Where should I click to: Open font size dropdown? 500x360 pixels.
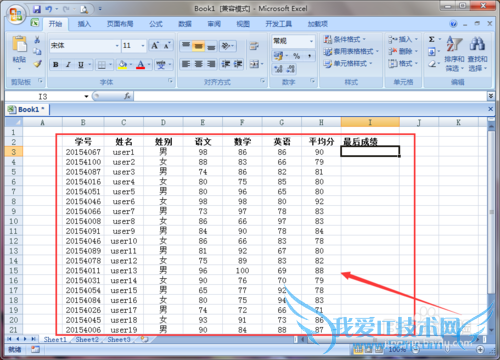[143, 46]
